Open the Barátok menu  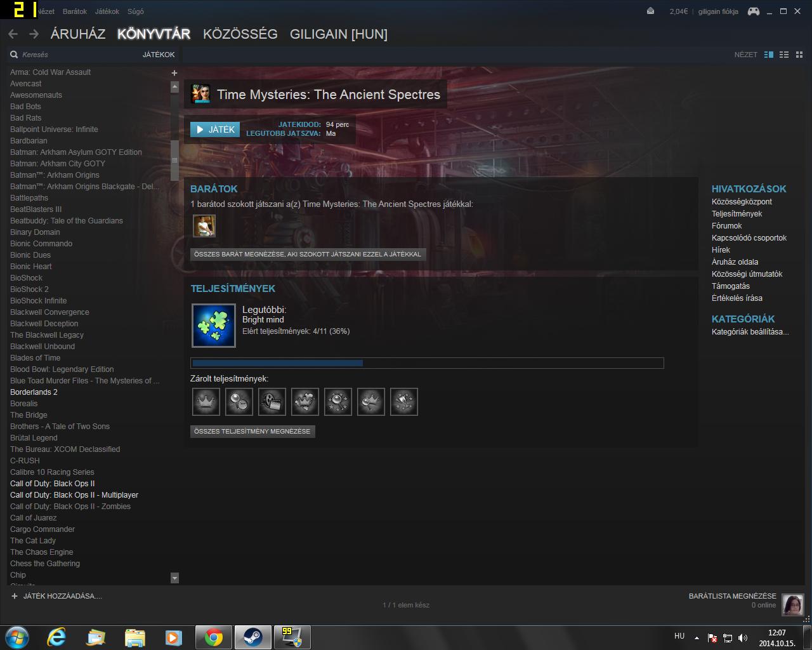point(75,11)
